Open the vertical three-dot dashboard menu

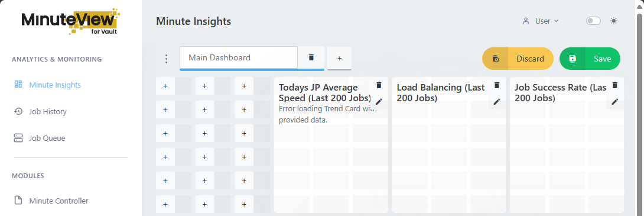[x=167, y=59]
